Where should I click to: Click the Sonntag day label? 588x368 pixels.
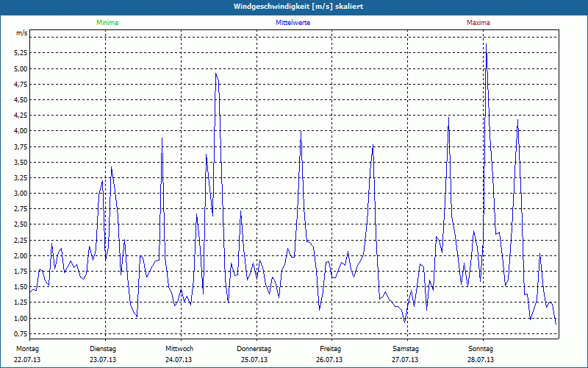click(481, 349)
